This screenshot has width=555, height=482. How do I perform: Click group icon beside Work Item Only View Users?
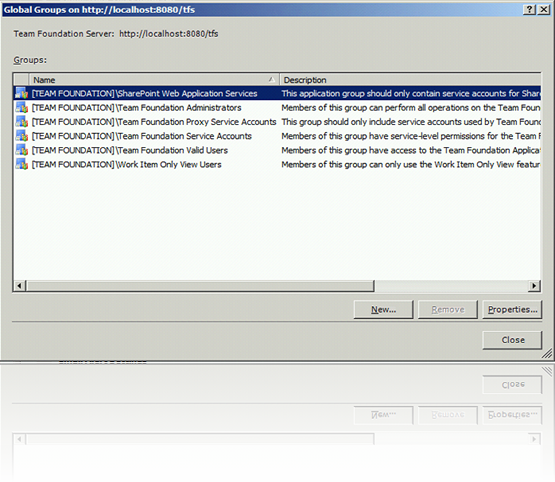(x=22, y=164)
